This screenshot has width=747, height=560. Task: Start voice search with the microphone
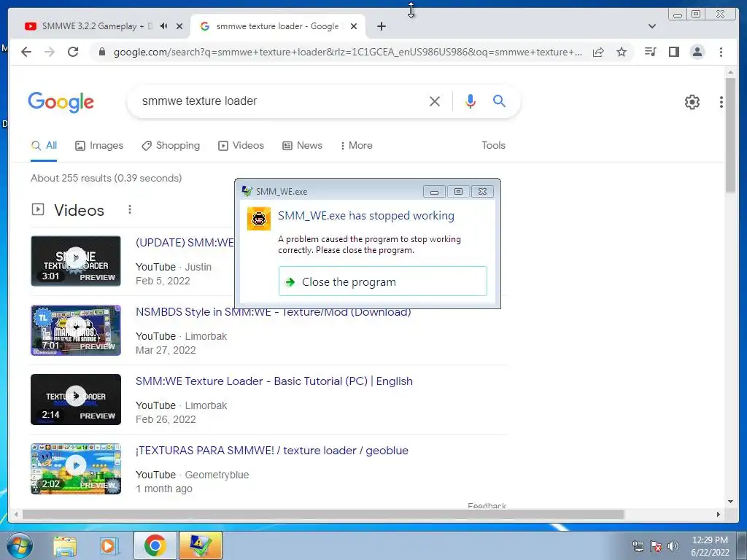pos(471,101)
